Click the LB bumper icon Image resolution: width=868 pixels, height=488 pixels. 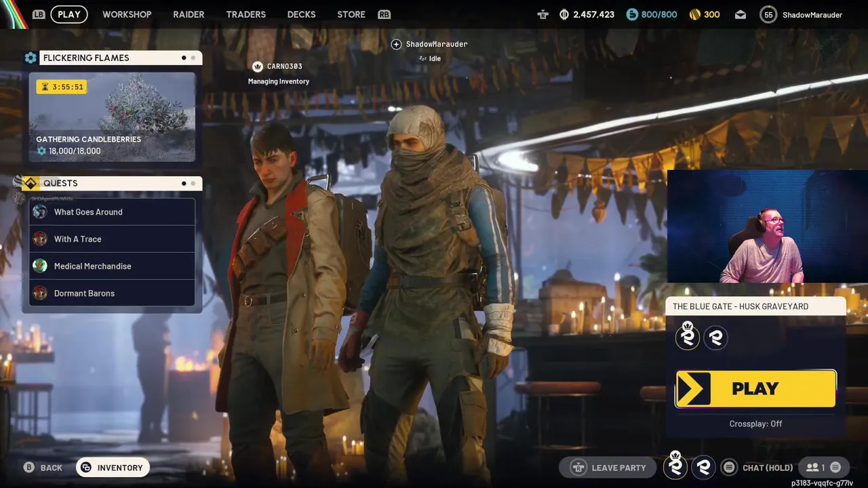[39, 14]
